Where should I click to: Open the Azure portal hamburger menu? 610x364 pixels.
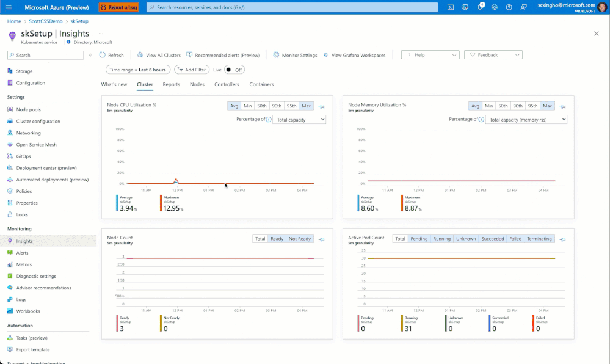pyautogui.click(x=9, y=7)
